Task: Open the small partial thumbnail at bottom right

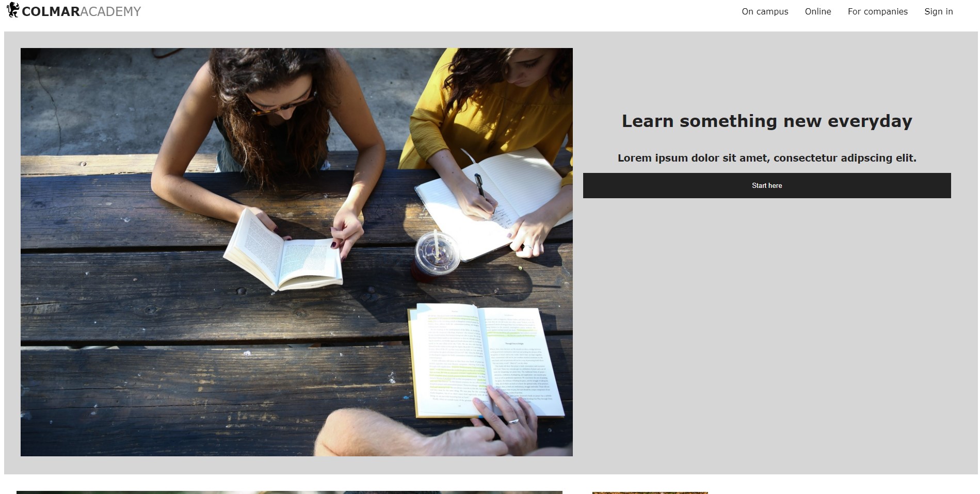Action: tap(650, 493)
